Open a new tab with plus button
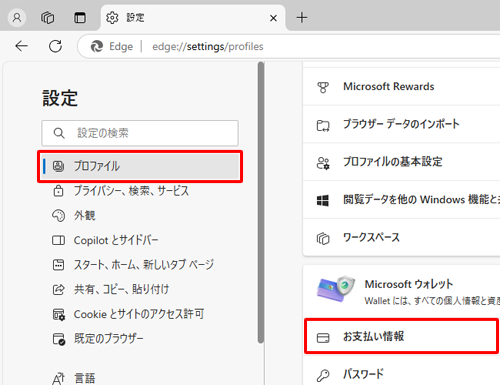The width and height of the screenshot is (500, 385). point(302,17)
